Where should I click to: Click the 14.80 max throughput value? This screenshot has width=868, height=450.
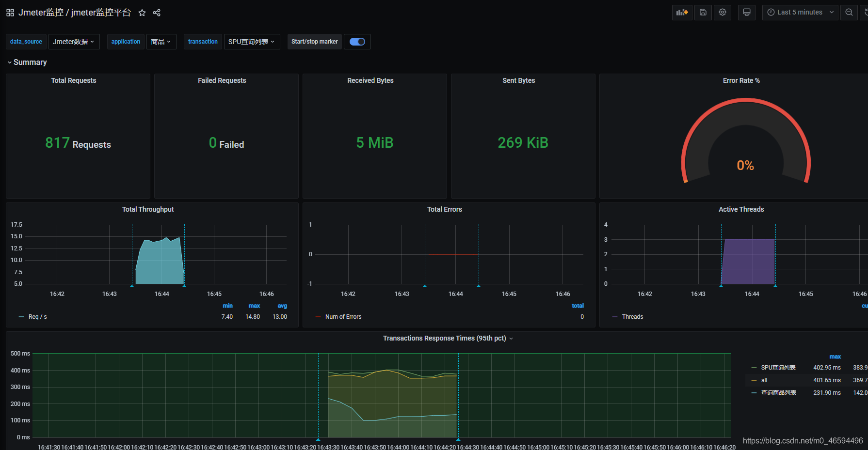253,317
